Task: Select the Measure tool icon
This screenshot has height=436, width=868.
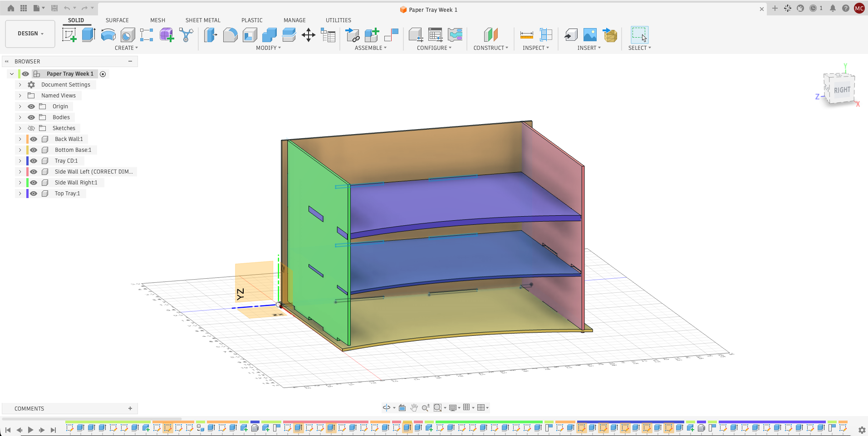Action: coord(526,35)
